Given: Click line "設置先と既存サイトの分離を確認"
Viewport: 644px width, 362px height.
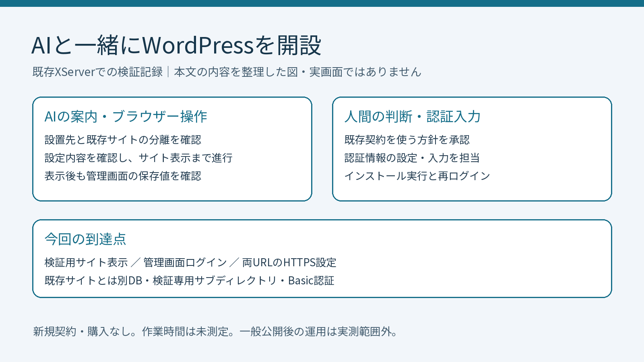Looking at the screenshot, I should tap(123, 140).
